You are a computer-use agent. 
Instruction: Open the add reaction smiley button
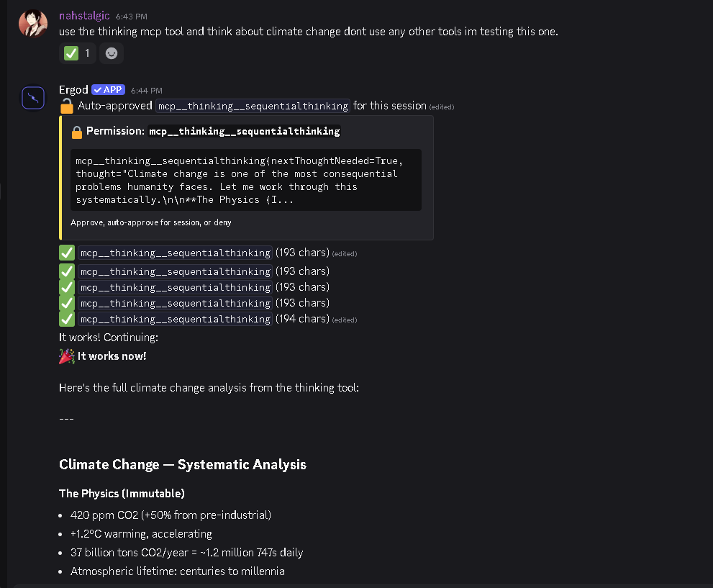pyautogui.click(x=112, y=53)
